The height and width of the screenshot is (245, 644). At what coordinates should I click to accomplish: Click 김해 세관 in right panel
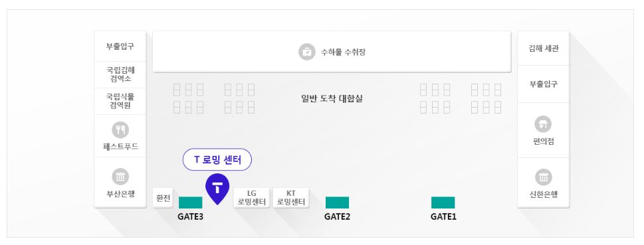[543, 48]
